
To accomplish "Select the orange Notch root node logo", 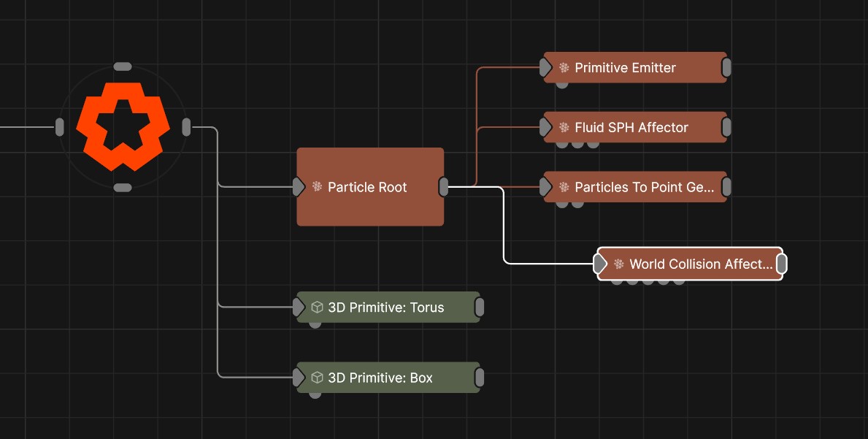I will coord(123,127).
